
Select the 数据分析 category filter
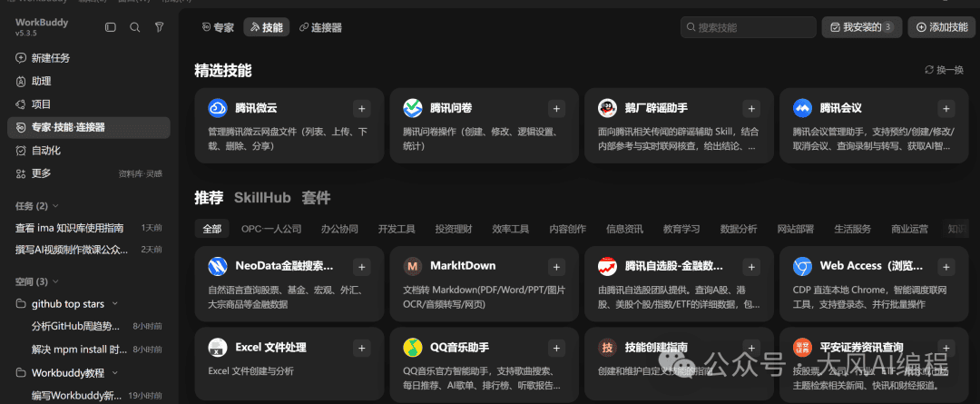(739, 229)
